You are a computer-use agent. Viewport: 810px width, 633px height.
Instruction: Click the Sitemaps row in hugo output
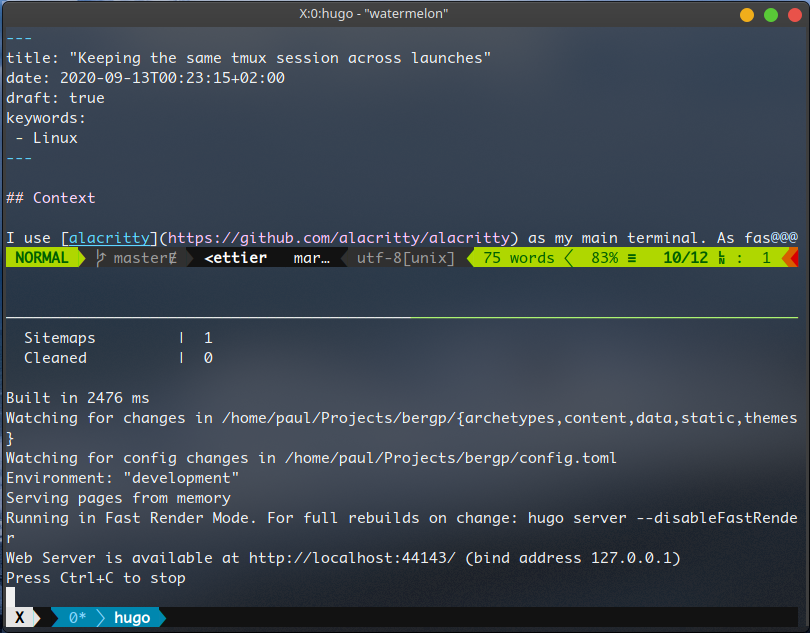coord(118,338)
